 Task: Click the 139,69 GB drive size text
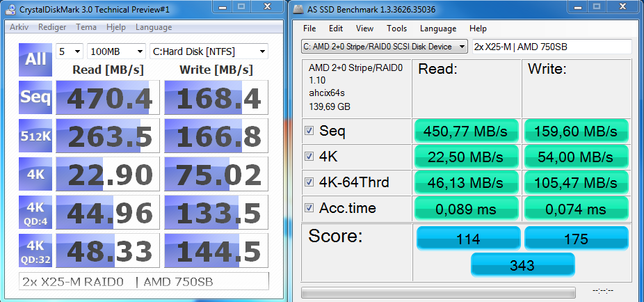330,107
